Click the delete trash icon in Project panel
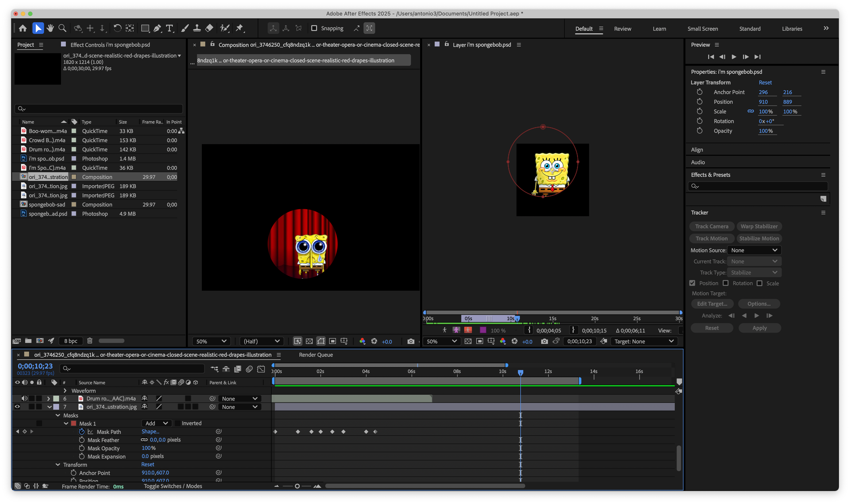The height and width of the screenshot is (504, 850). coord(90,341)
